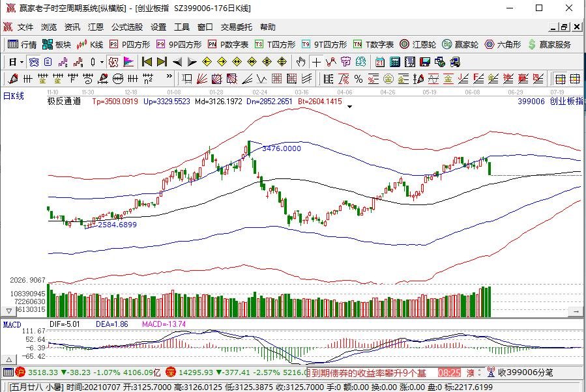Open the 工具 menu
The image size is (586, 392).
pyautogui.click(x=182, y=27)
